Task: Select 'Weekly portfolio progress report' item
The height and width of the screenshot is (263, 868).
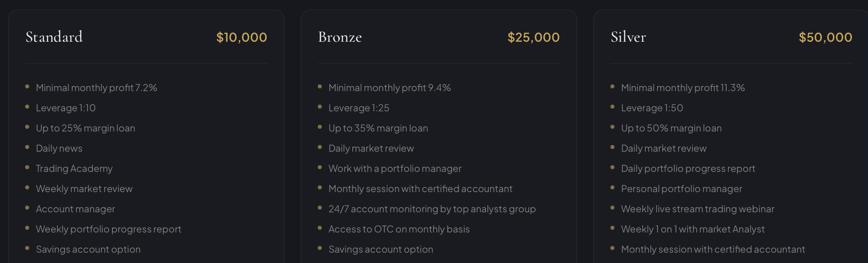Action: point(109,229)
